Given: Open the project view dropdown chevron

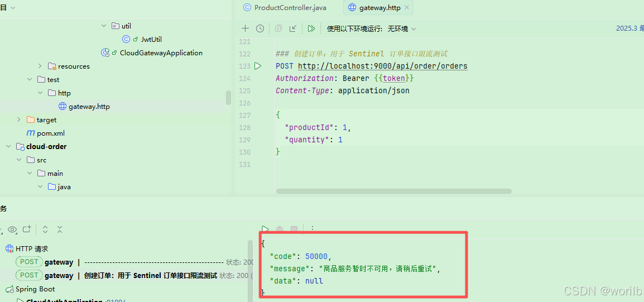Looking at the screenshot, I should click(x=13, y=8).
